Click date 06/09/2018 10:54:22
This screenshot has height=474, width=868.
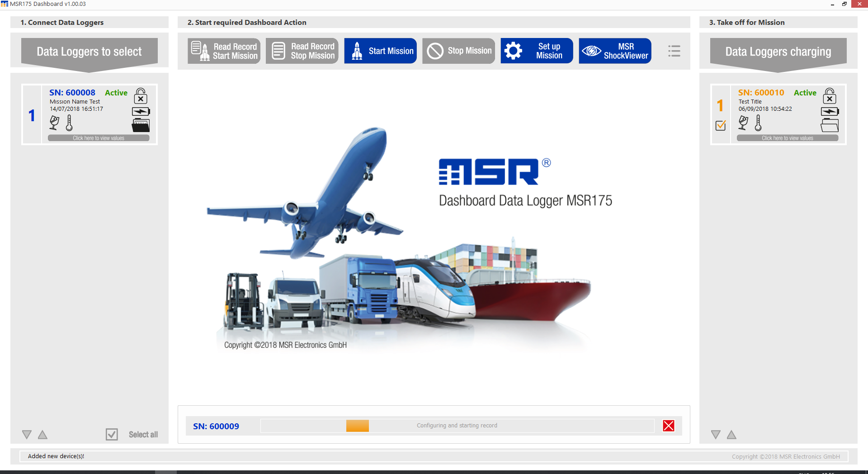pyautogui.click(x=765, y=109)
